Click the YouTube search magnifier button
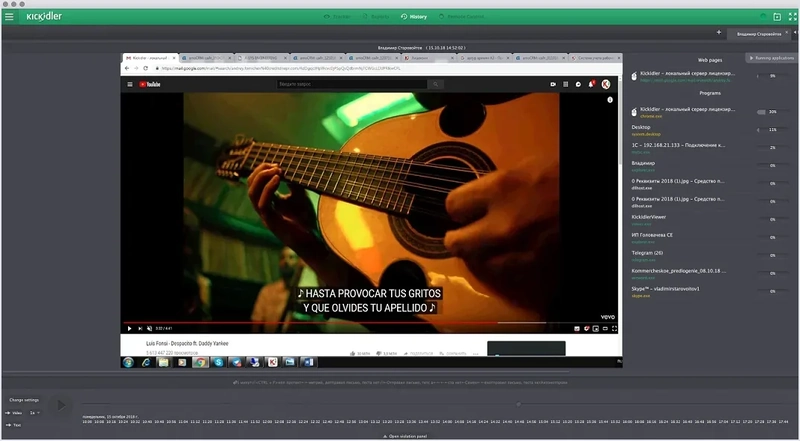The height and width of the screenshot is (441, 800). [x=435, y=84]
